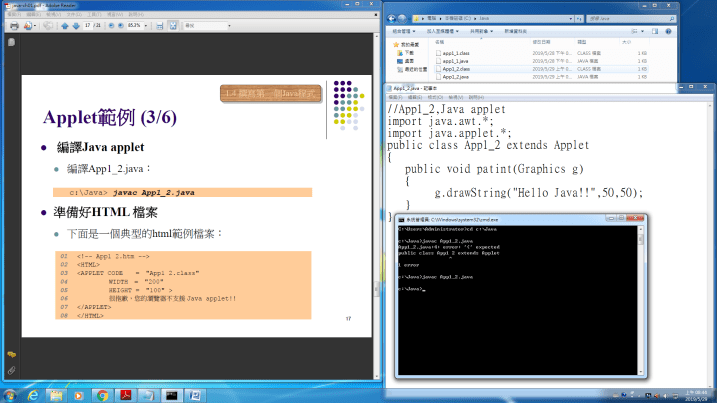Open the attachments paperclip panel icon
Screen dimensions: 717x403
[x=11, y=369]
